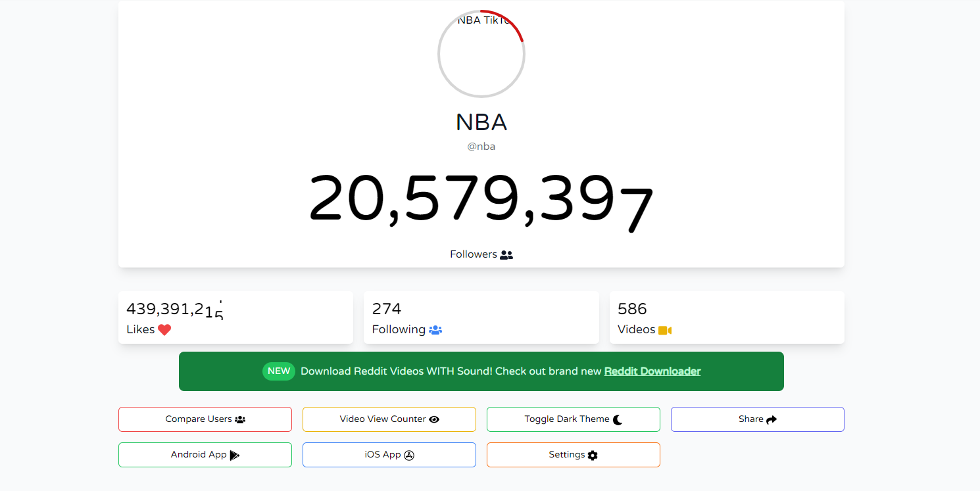Image resolution: width=980 pixels, height=491 pixels.
Task: Click the large follower count number
Action: tap(481, 199)
